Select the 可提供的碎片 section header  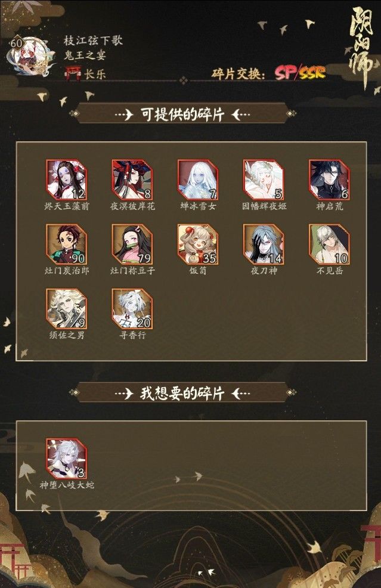click(x=182, y=114)
